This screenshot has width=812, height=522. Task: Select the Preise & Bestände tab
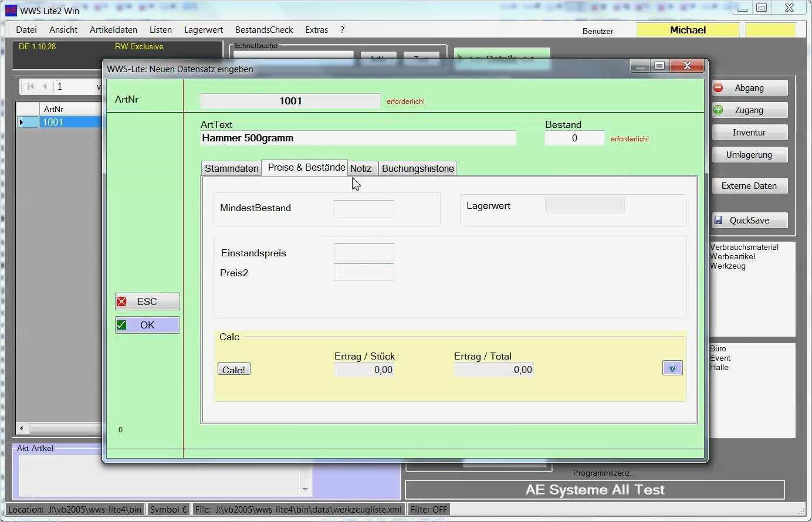[x=305, y=168]
